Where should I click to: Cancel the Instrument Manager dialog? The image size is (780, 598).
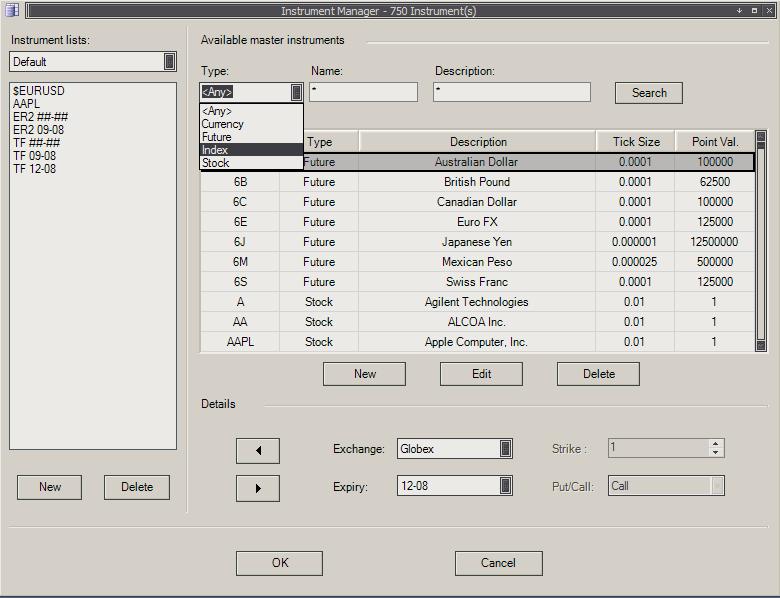498,563
